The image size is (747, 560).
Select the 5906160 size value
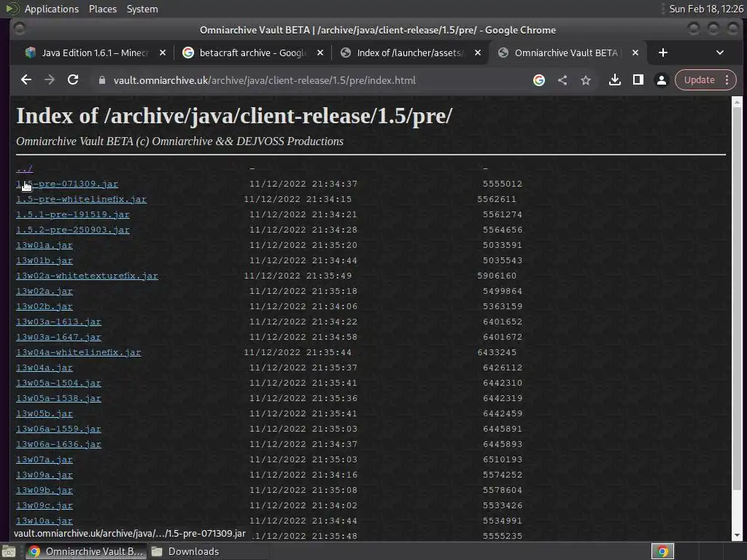[497, 276]
